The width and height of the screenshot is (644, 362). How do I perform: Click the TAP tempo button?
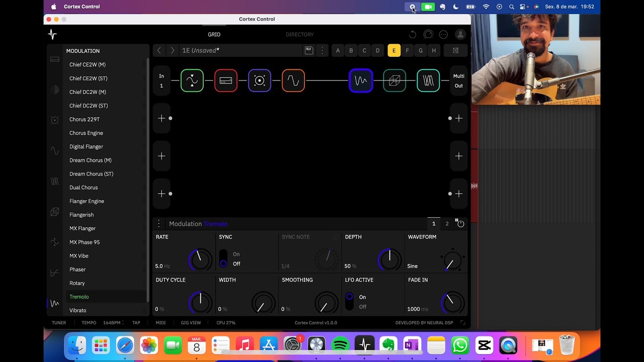pos(136,323)
